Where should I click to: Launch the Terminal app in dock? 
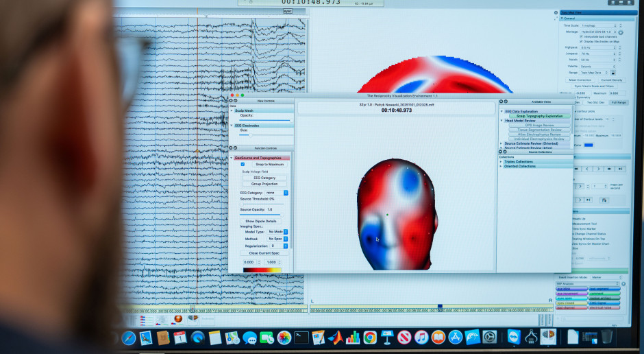coord(301,338)
